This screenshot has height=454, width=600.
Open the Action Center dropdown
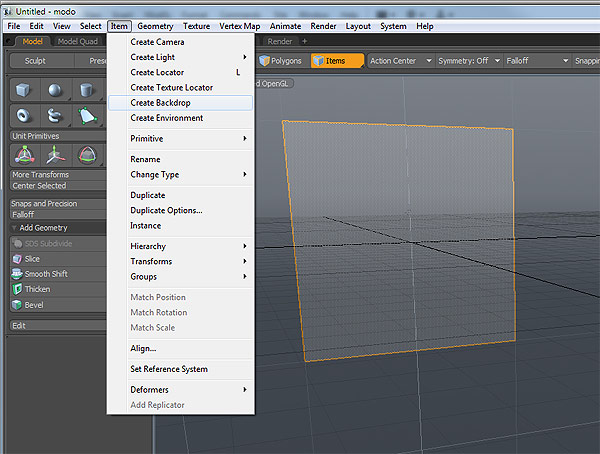(x=400, y=61)
